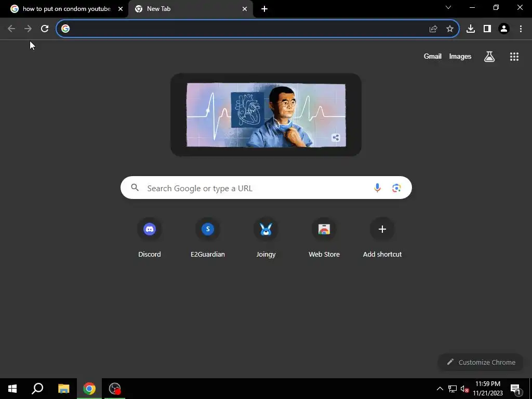
Task: Click the Google icon in address bar
Action: (65, 29)
